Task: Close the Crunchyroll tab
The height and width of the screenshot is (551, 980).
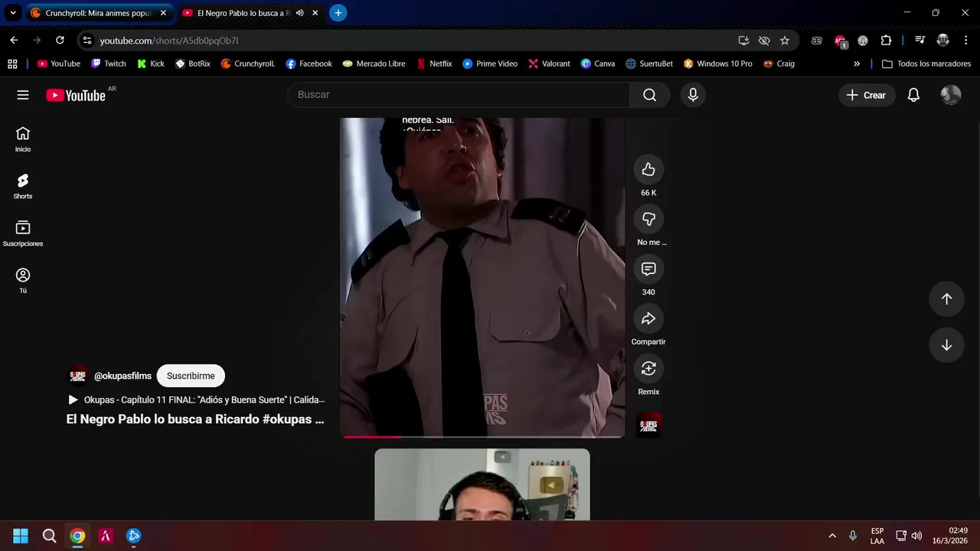Action: [163, 13]
